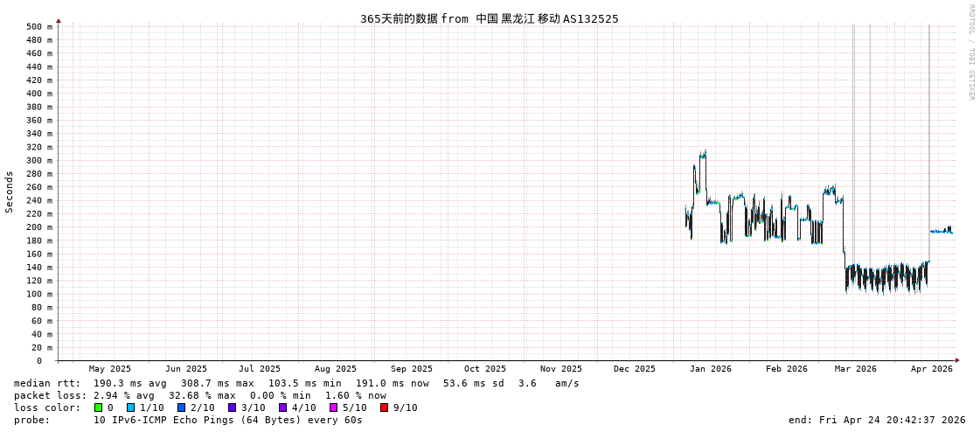980x432 pixels.
Task: Click the RRDTOOL / TOBI OETIKER watermark
Action: pyautogui.click(x=970, y=52)
